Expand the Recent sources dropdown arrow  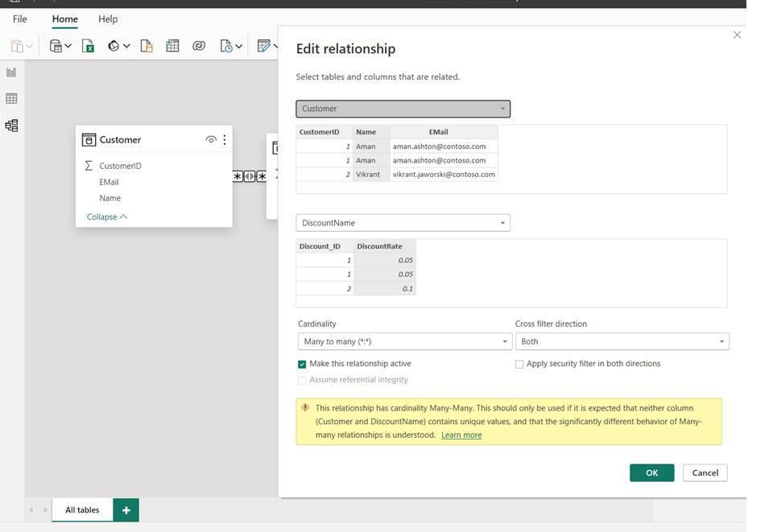[238, 46]
